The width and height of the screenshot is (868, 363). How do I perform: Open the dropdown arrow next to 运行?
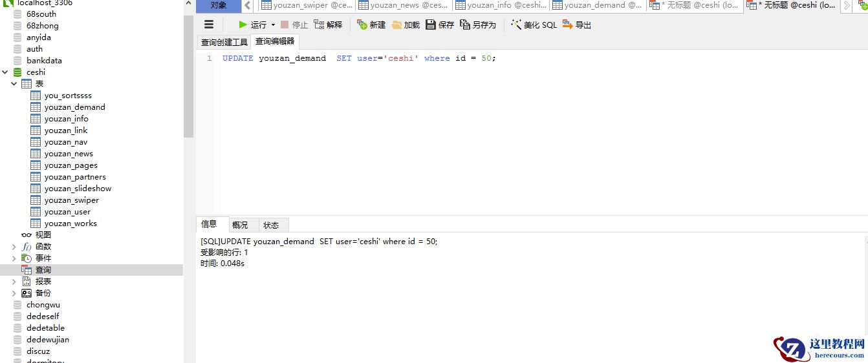click(x=273, y=25)
